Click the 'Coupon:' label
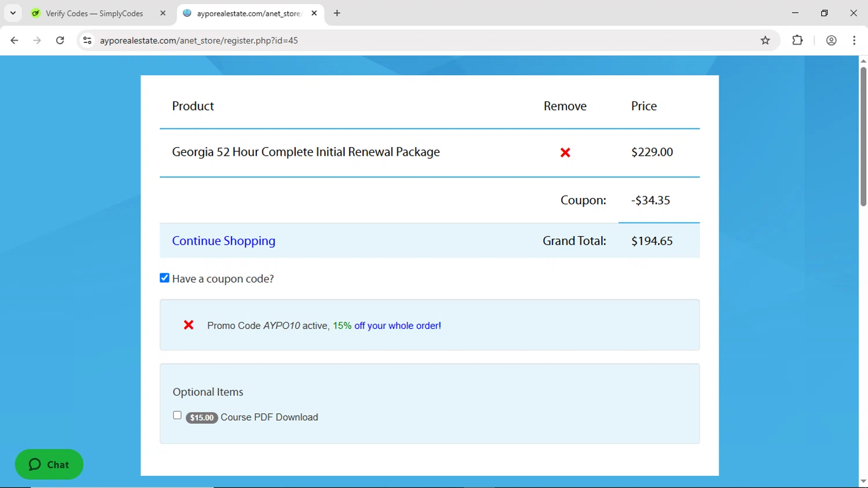The height and width of the screenshot is (488, 868). click(583, 200)
